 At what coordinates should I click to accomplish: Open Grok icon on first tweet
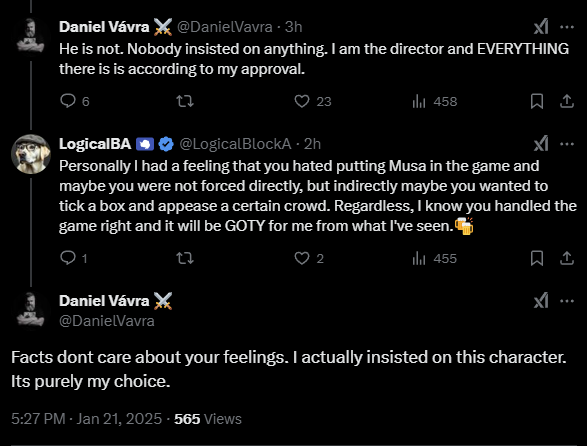[541, 27]
